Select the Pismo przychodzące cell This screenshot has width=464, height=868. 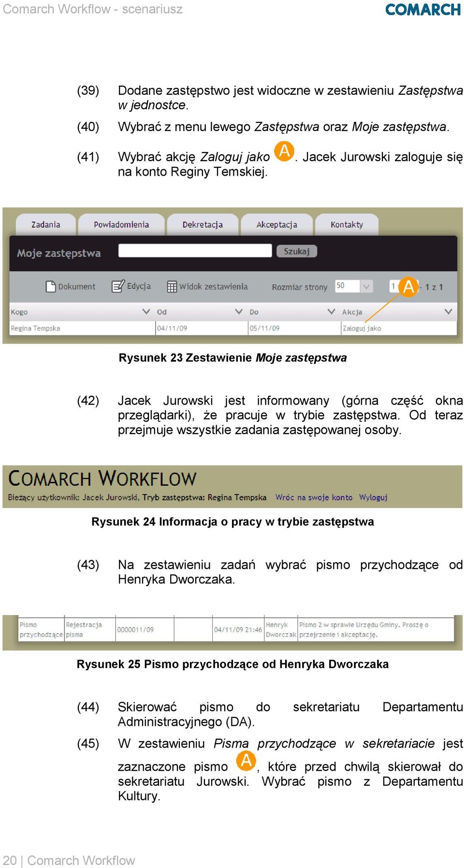[41, 629]
